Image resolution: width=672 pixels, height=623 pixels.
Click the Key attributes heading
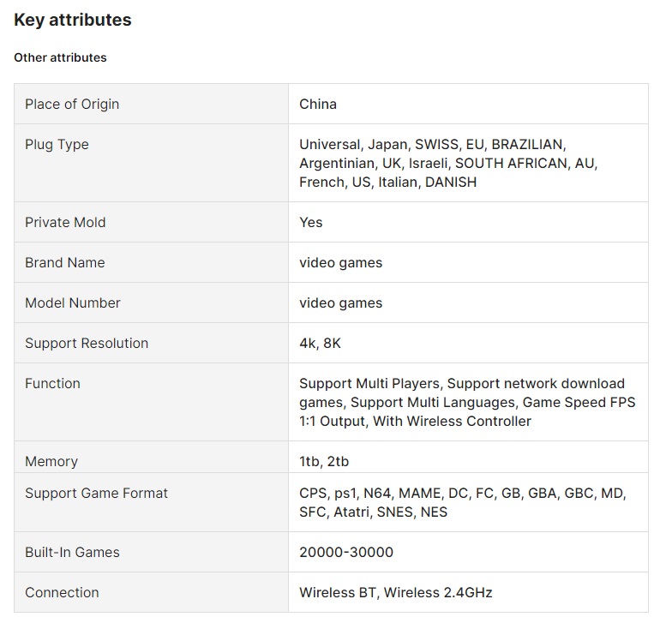tap(73, 20)
